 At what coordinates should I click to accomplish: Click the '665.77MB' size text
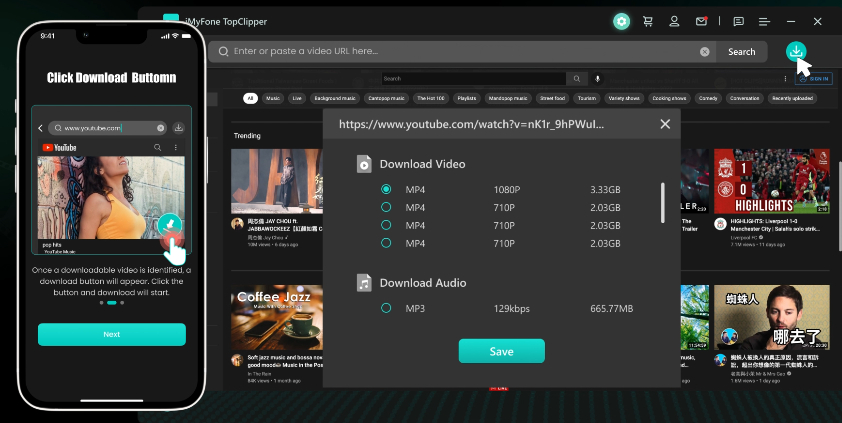tap(612, 309)
